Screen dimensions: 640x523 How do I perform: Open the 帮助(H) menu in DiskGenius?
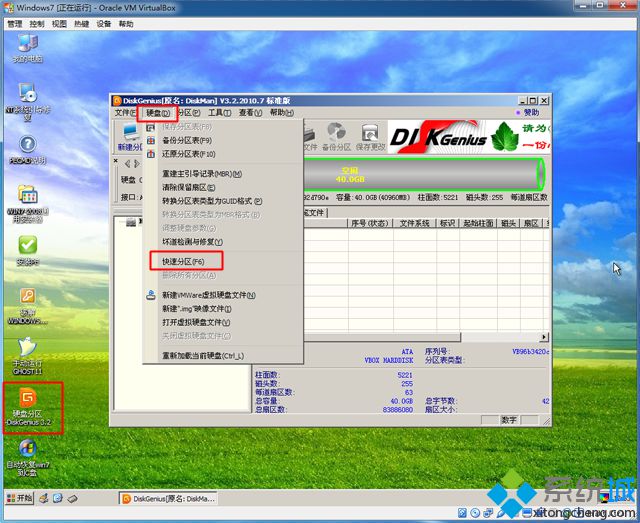281,113
